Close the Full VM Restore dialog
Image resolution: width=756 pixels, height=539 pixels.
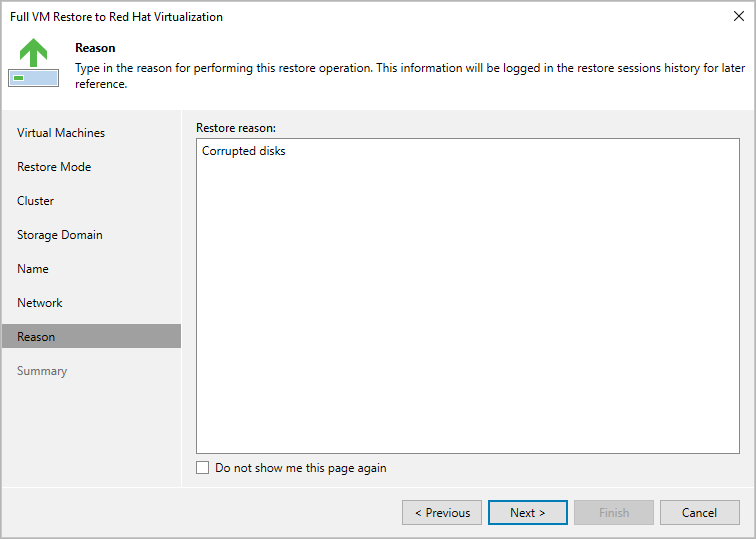click(738, 16)
